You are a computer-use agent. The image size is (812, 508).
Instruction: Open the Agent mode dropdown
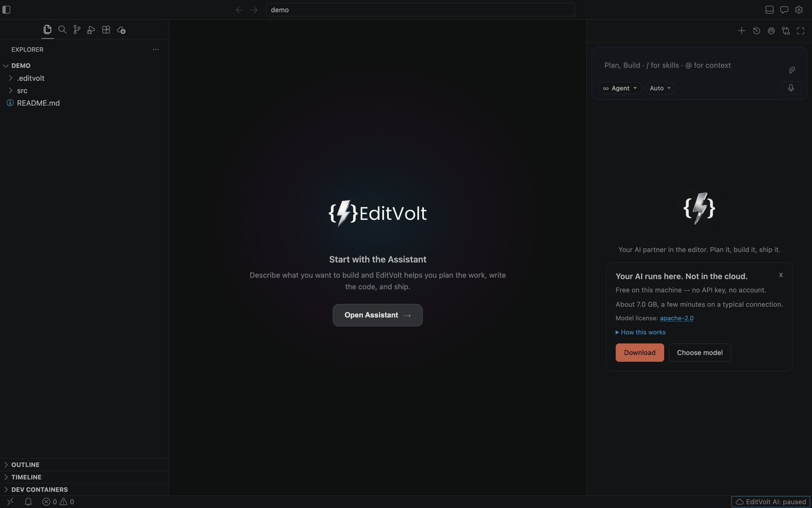click(x=620, y=88)
